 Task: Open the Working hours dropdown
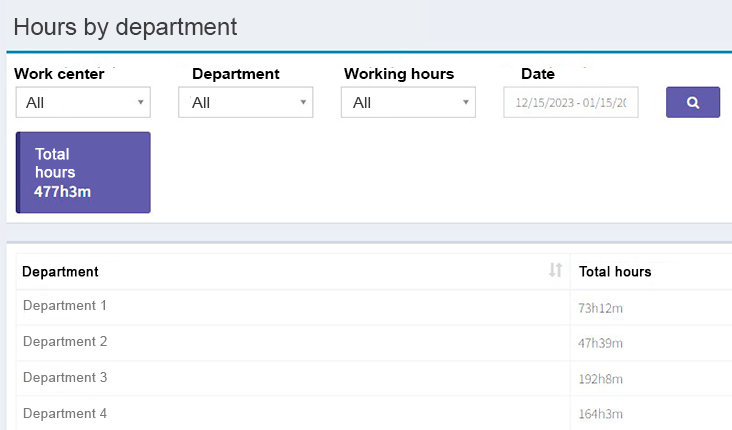pos(408,102)
